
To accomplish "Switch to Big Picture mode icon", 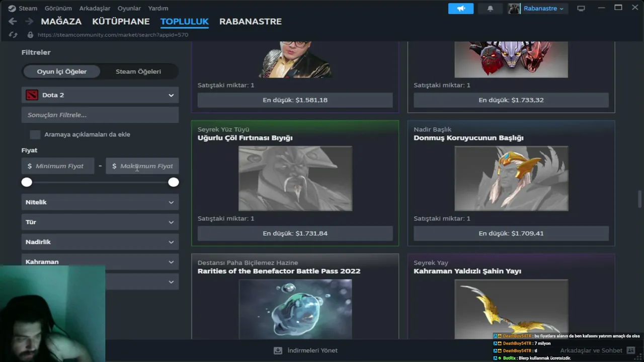I will tap(581, 9).
